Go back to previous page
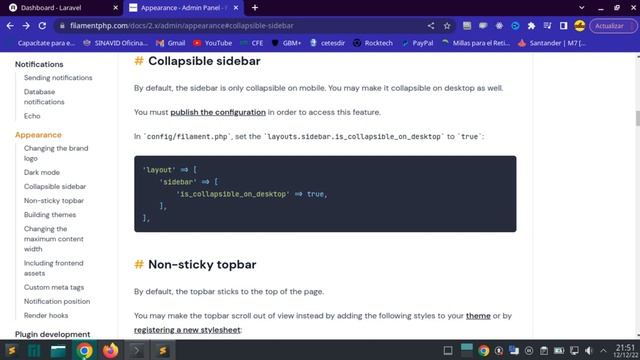Image resolution: width=640 pixels, height=360 pixels. point(10,26)
